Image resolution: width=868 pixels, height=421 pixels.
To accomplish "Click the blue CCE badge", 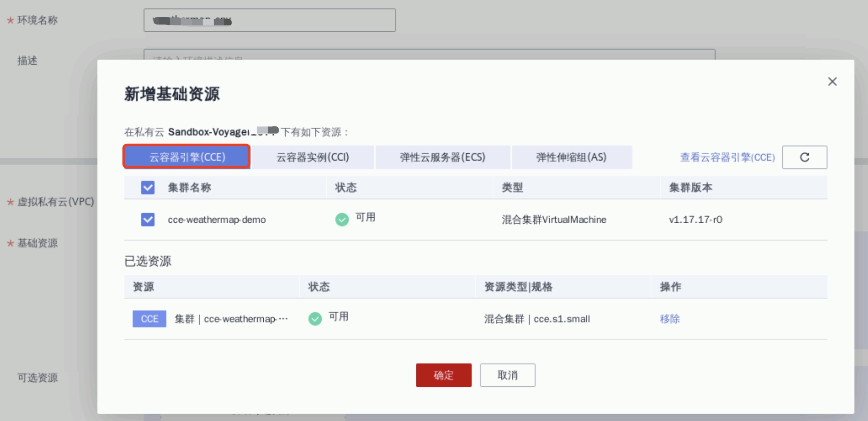I will click(x=149, y=319).
